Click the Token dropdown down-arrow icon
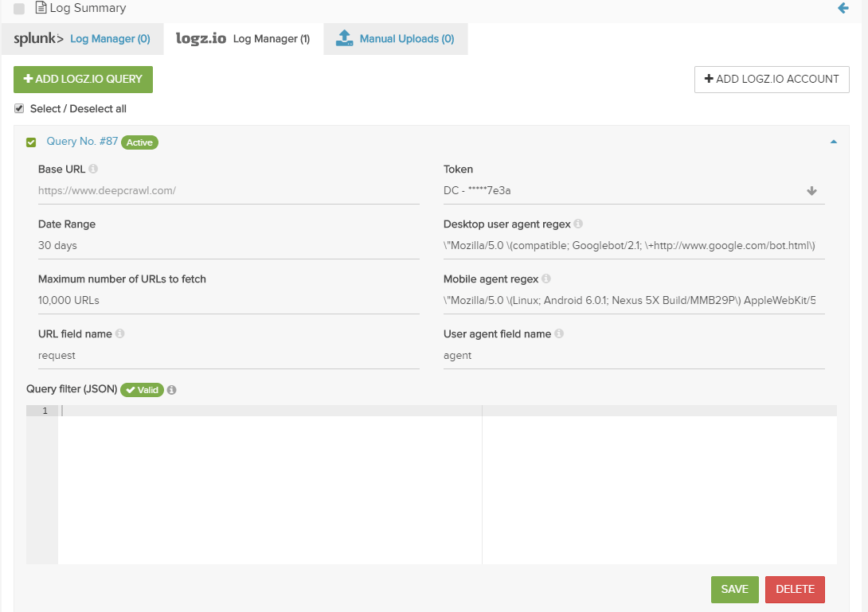This screenshot has height=612, width=868. click(811, 191)
